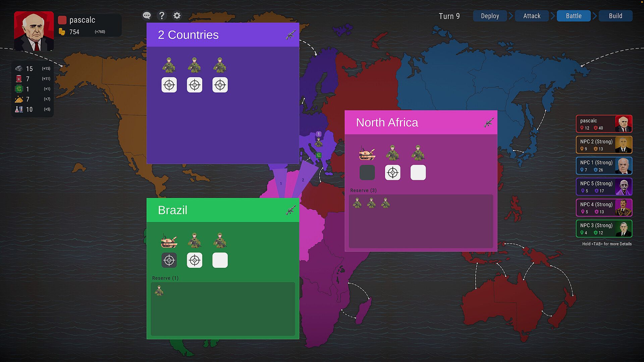The width and height of the screenshot is (644, 362).
Task: Switch to the Deploy phase tab
Action: pyautogui.click(x=490, y=16)
